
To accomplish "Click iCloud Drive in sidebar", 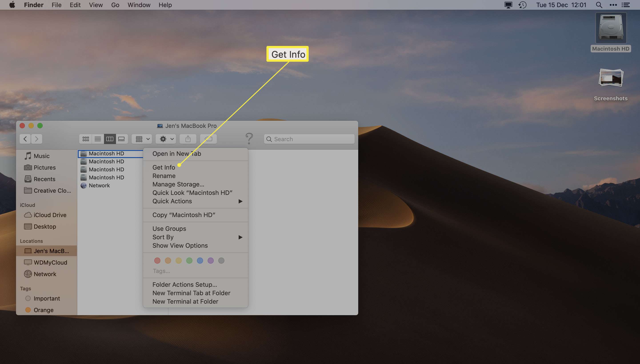I will (x=50, y=216).
